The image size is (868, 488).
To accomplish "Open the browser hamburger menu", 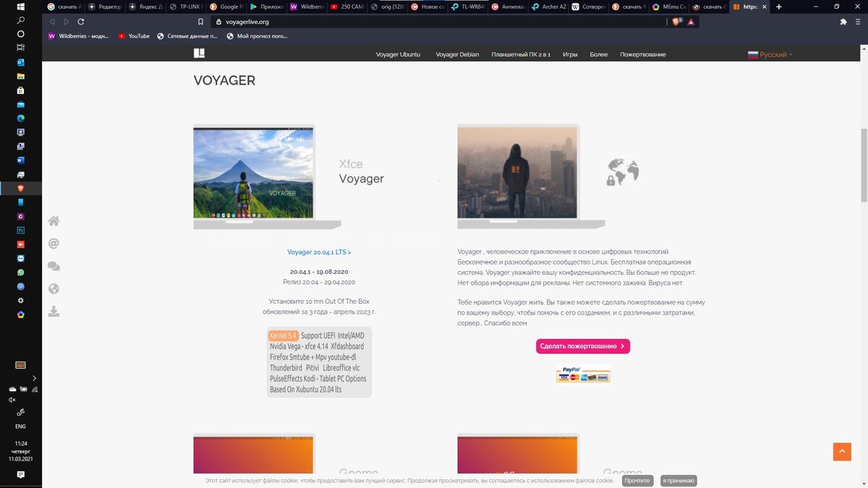I will tap(858, 22).
